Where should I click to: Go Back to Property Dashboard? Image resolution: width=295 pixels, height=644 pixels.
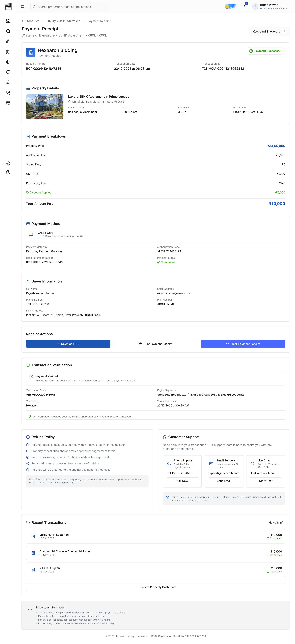(x=156, y=587)
